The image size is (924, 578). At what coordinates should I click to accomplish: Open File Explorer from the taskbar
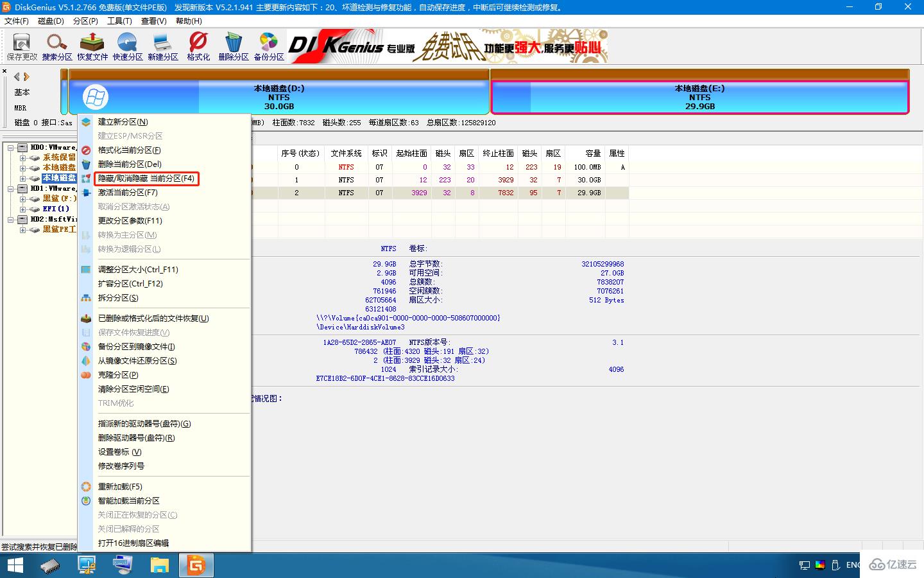click(159, 565)
